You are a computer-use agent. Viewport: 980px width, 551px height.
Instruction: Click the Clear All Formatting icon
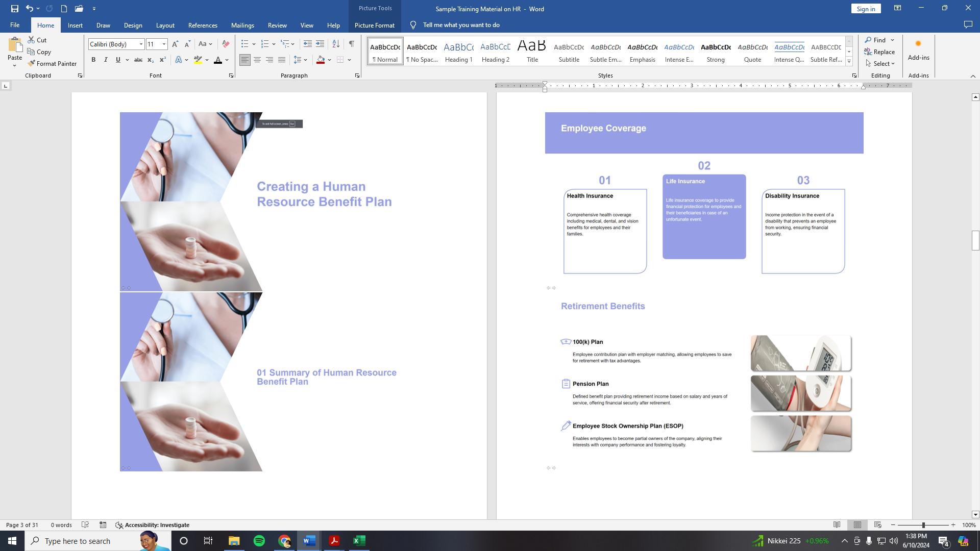click(x=226, y=44)
